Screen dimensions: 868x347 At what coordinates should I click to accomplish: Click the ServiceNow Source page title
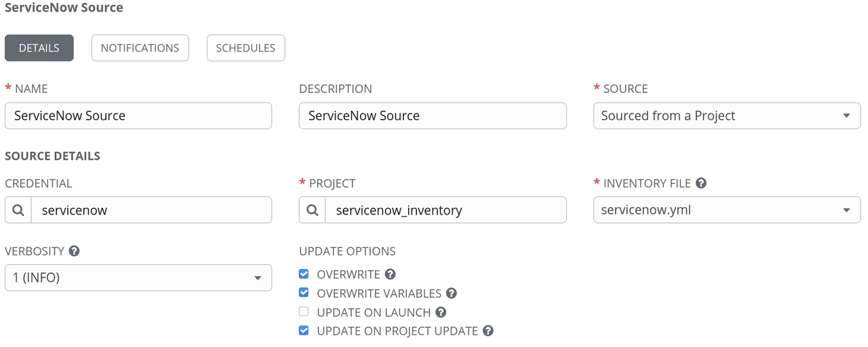64,8
